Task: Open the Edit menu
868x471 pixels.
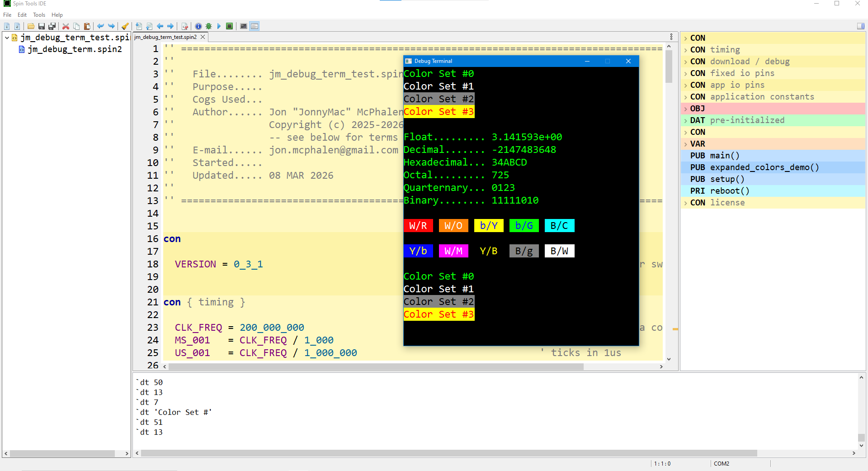Action: coord(22,15)
